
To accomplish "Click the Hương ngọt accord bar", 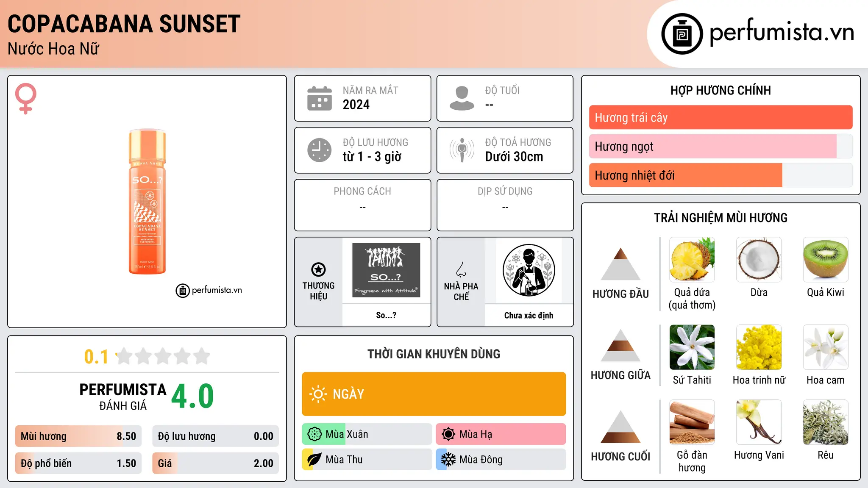I will pos(721,146).
